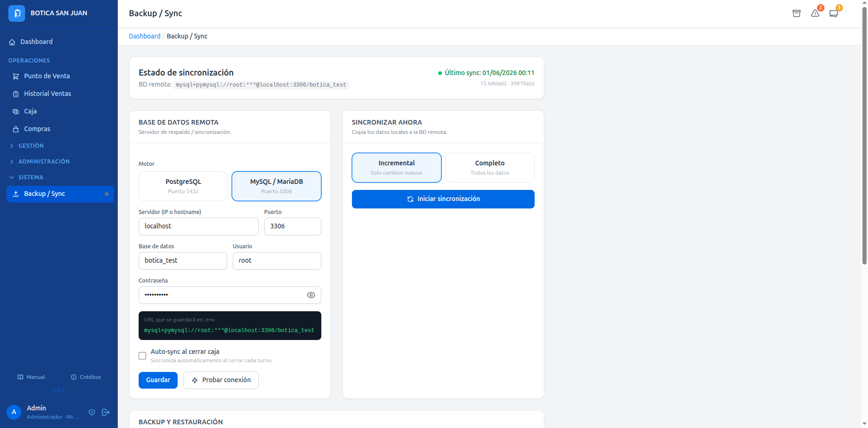Click the logout icon in sidebar footer
Screen dimensions: 868x428
tap(106, 412)
